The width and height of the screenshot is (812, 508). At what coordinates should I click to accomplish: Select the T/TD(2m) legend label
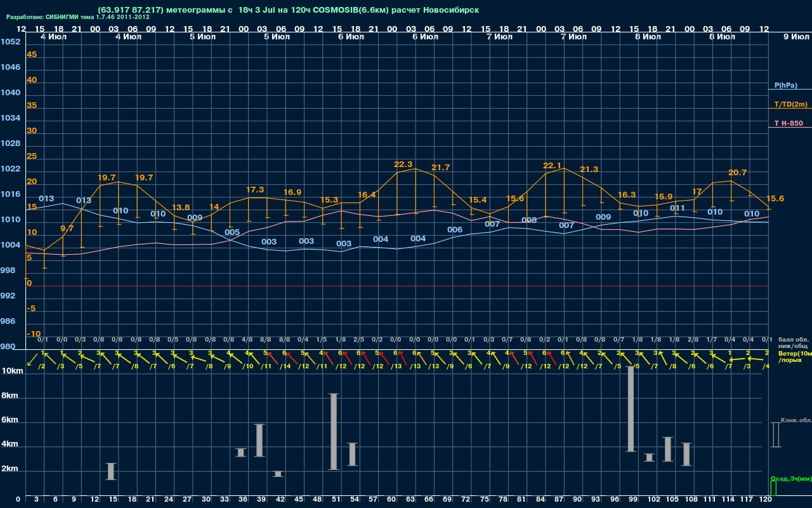[791, 104]
